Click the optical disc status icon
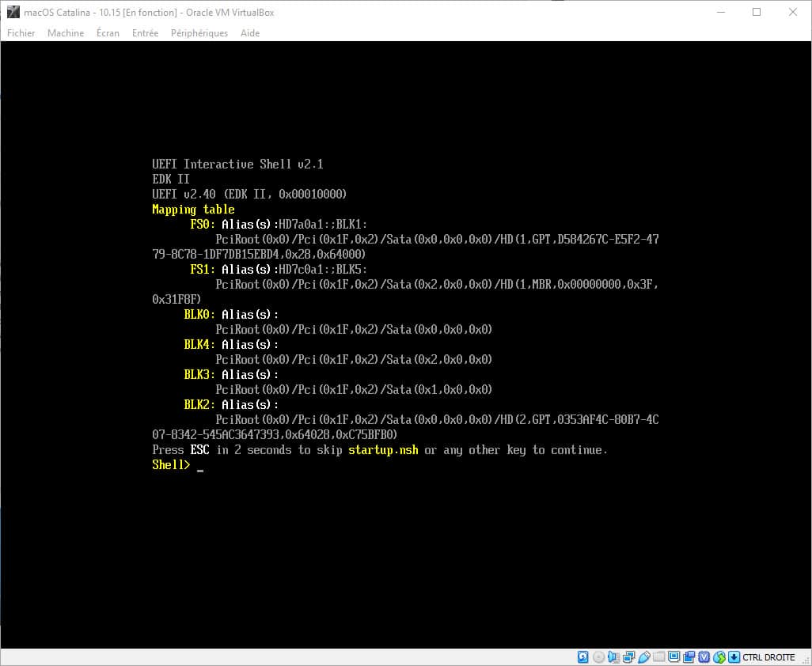Screen dimensions: 812x666 tap(598, 657)
